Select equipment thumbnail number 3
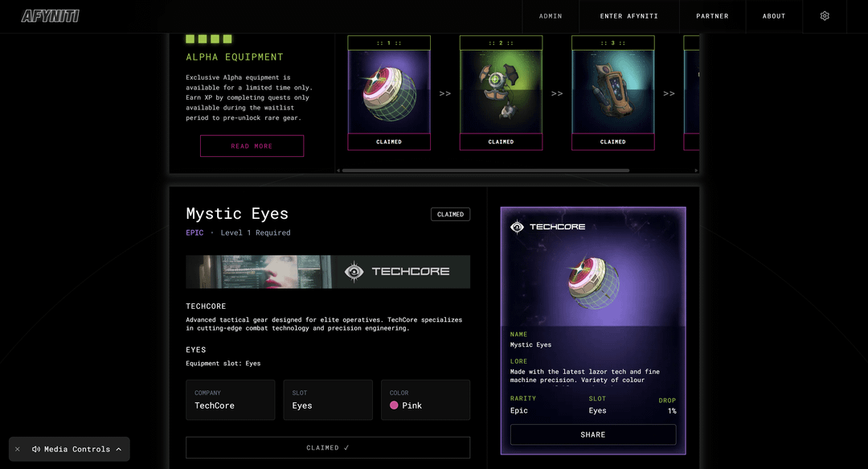 (612, 93)
